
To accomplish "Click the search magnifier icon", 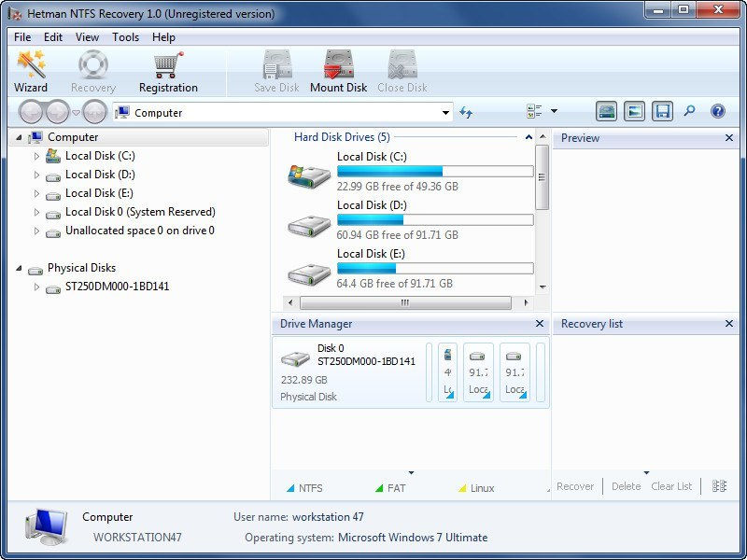I will click(689, 111).
